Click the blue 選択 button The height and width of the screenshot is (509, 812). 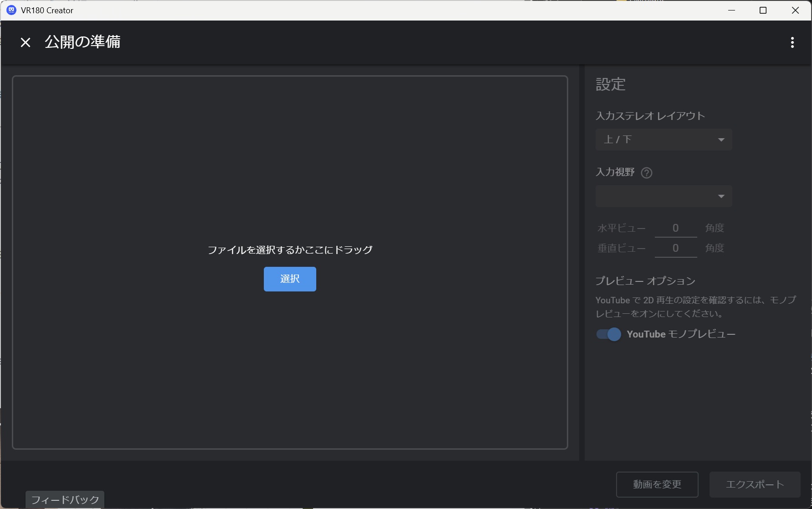290,279
